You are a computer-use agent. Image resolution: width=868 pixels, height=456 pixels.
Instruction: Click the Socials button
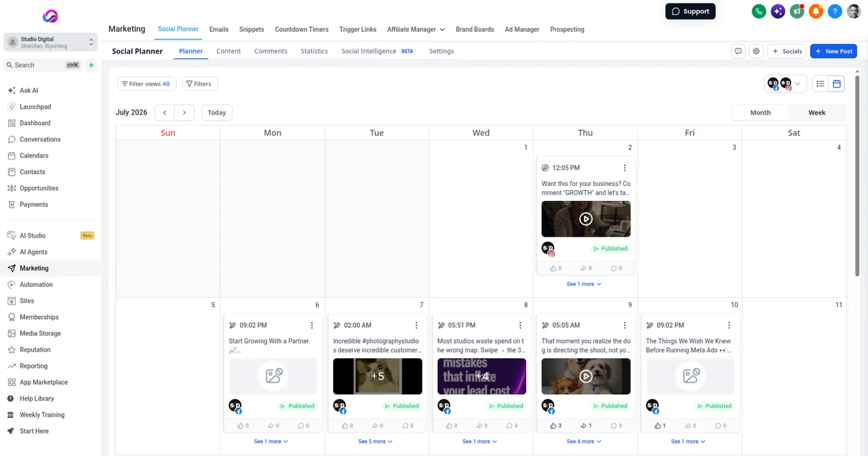coord(787,51)
